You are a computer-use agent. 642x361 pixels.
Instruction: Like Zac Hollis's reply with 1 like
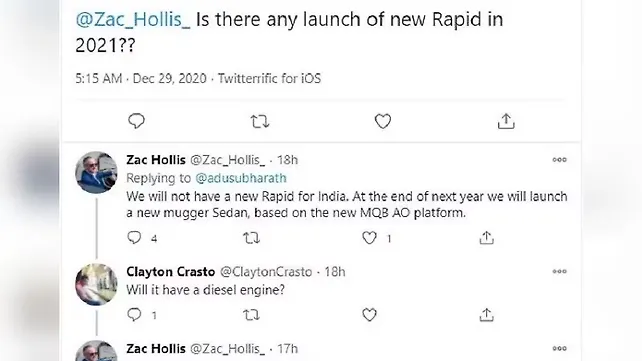coord(369,238)
